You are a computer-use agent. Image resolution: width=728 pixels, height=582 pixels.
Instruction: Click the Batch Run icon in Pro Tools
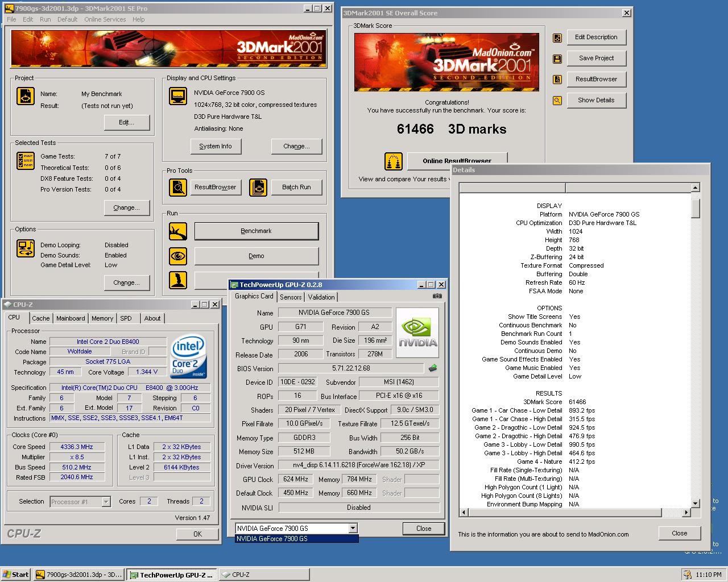pyautogui.click(x=258, y=187)
